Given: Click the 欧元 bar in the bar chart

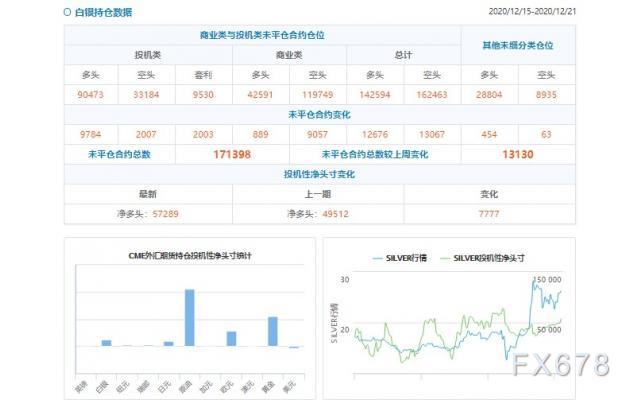Looking at the screenshot, I should 231,339.
